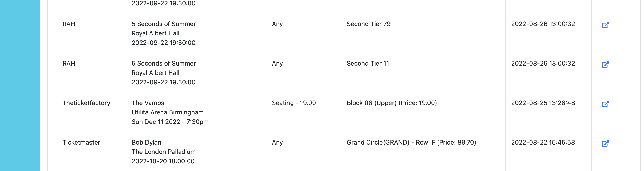Select the Theticketfactory source cell
The image size is (644, 171).
click(86, 103)
